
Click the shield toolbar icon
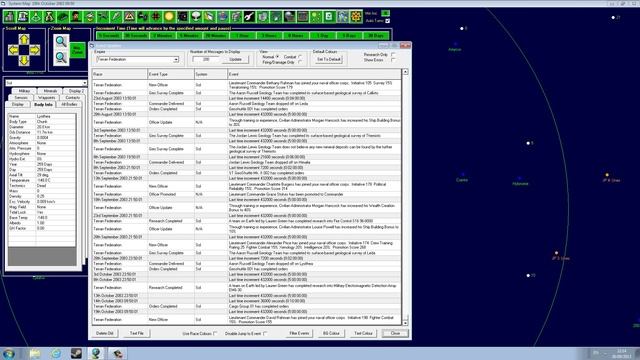[262, 17]
